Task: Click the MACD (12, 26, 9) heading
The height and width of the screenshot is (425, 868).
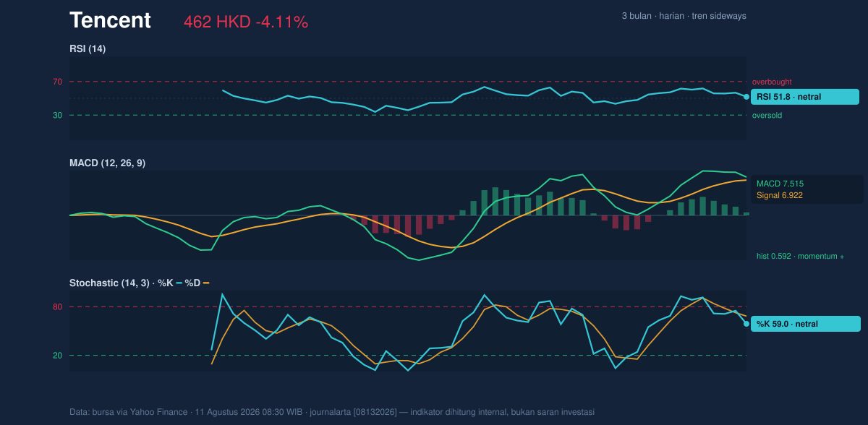Action: [107, 163]
